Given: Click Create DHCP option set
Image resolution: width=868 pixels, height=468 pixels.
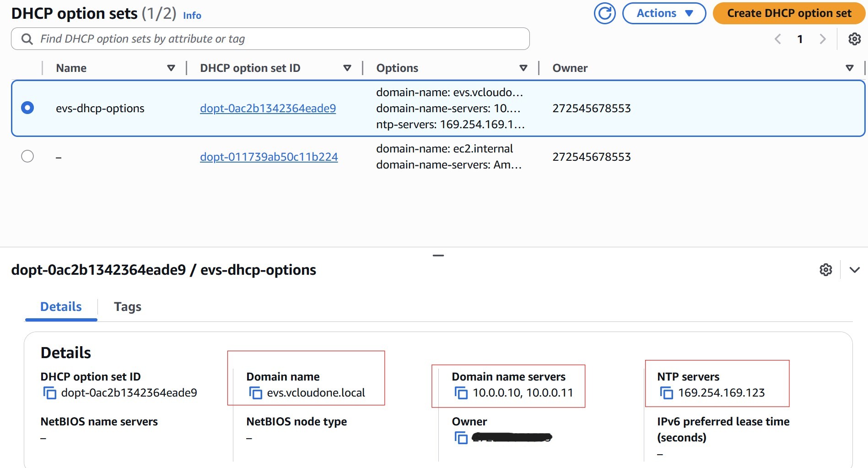Looking at the screenshot, I should (x=787, y=13).
